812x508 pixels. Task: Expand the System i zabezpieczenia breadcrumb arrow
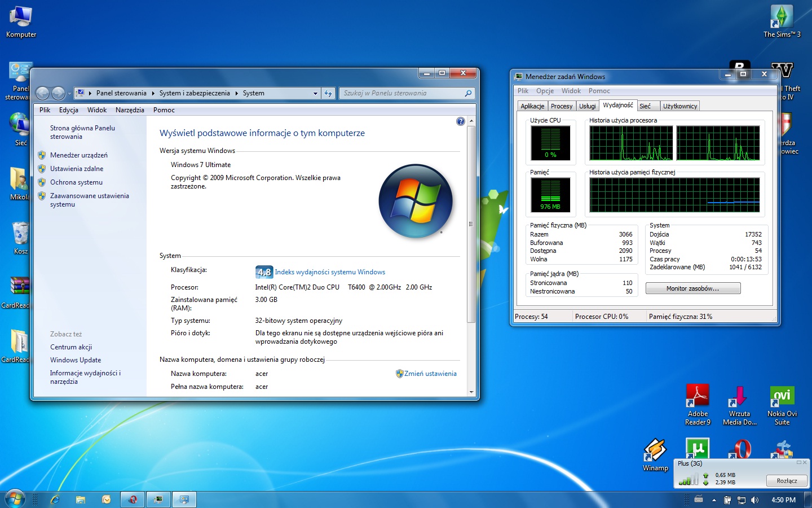coord(236,93)
